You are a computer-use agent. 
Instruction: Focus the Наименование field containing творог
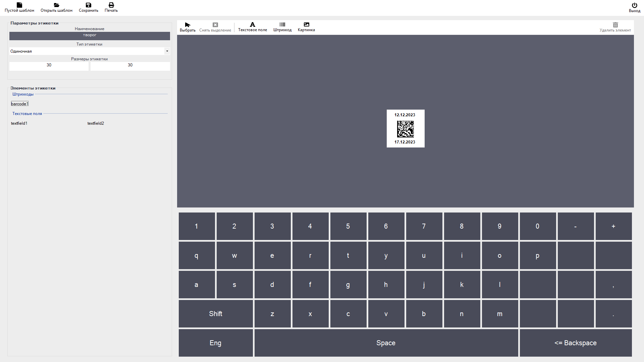pyautogui.click(x=90, y=36)
